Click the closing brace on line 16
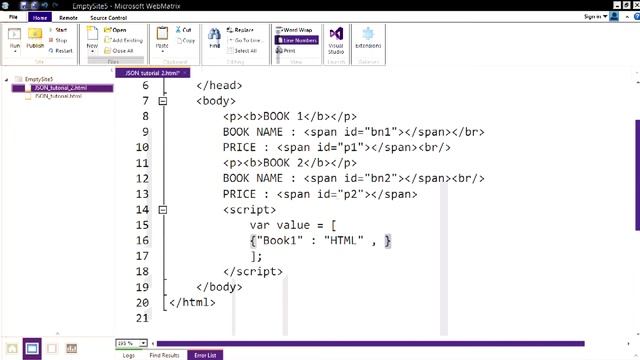Image resolution: width=640 pixels, height=360 pixels. [x=388, y=241]
